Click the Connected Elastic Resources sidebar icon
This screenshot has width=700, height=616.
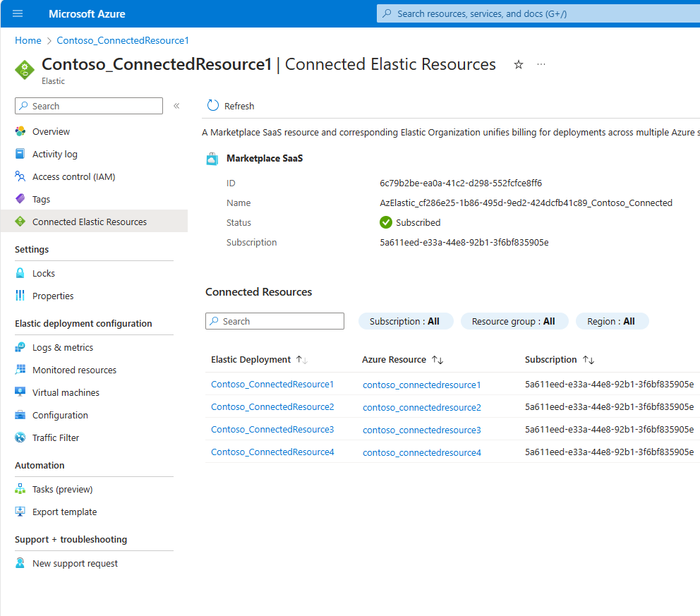coord(20,222)
